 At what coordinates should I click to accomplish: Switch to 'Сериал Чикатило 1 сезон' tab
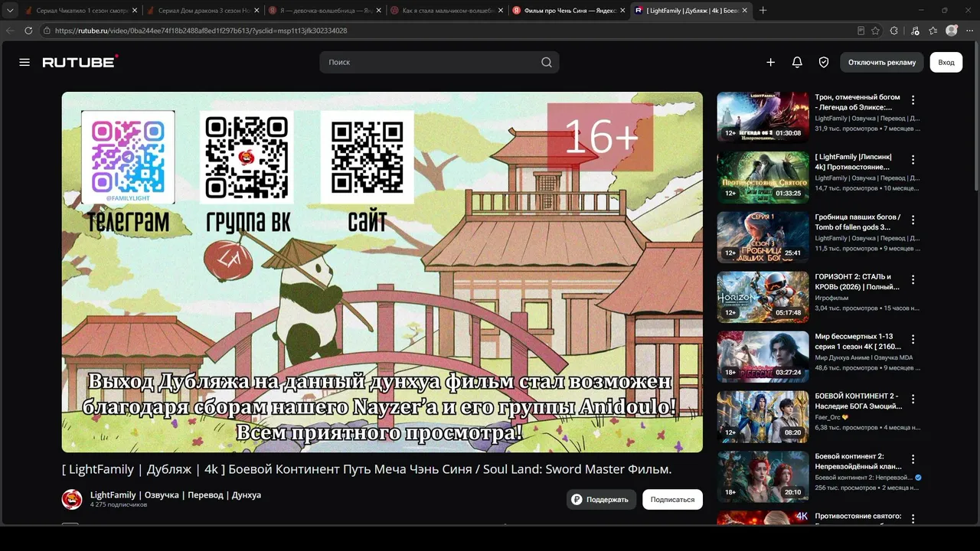[80, 11]
